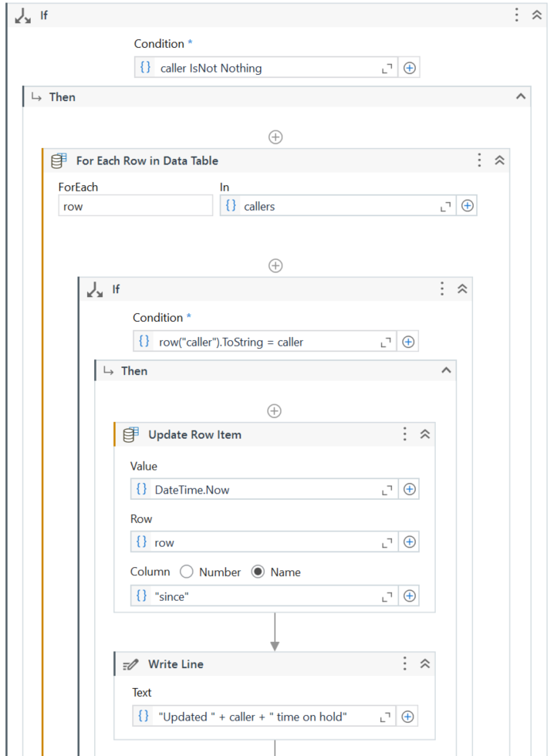
Task: Click plus icon beside Write Line text
Action: pyautogui.click(x=408, y=717)
